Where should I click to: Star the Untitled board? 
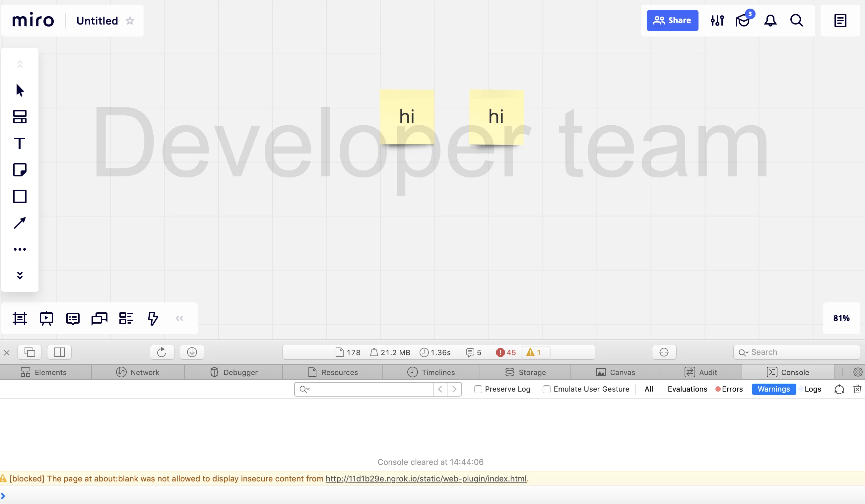click(x=130, y=21)
